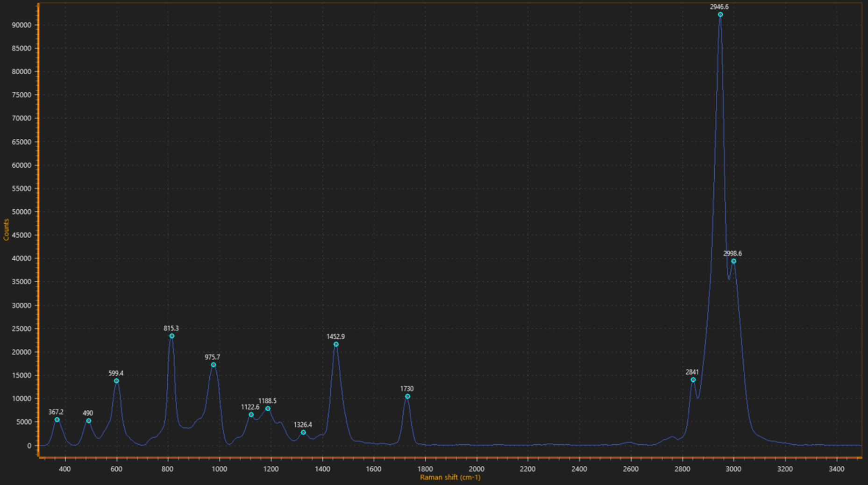868x485 pixels.
Task: Click the 599.4 peak marker
Action: [116, 381]
